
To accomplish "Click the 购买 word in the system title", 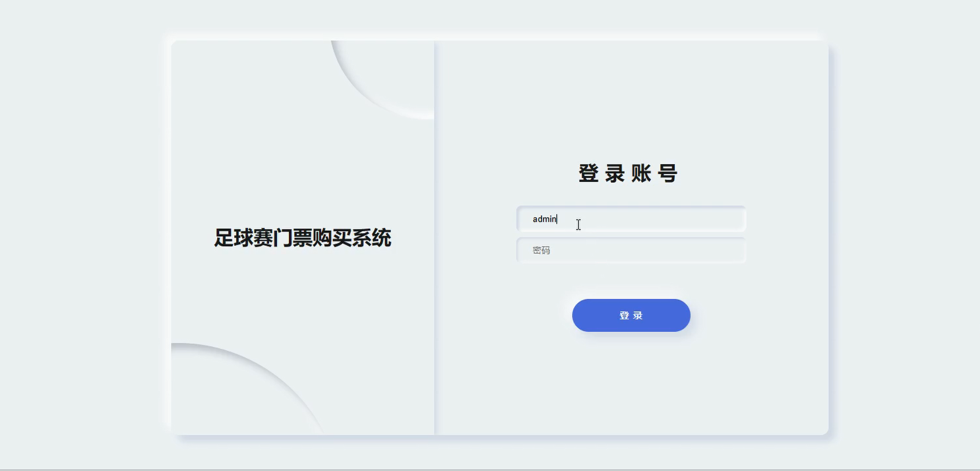I will pyautogui.click(x=332, y=238).
